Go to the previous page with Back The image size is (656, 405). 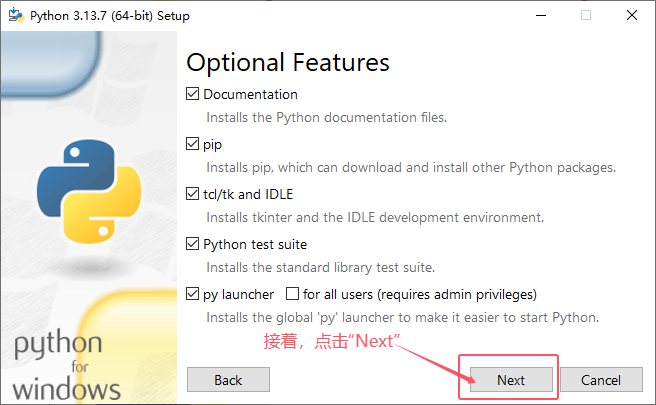228,380
